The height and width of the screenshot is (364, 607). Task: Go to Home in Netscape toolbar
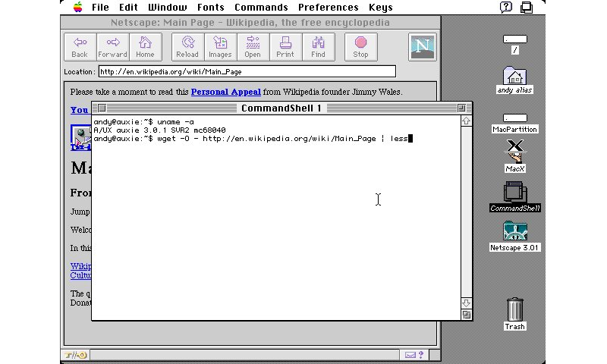(145, 47)
